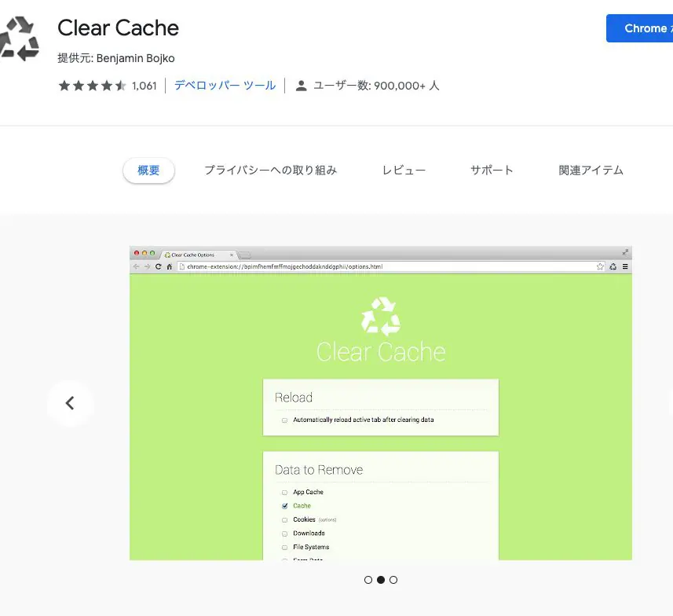Open the プライバシーへの取り組み tab
Viewport: 673px width, 616px height.
click(270, 170)
